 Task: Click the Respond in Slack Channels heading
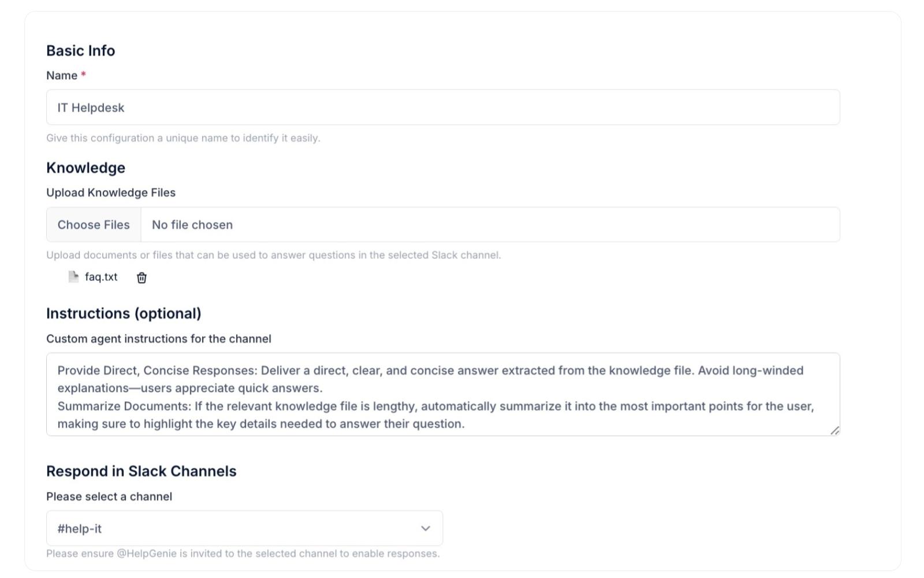click(x=141, y=472)
